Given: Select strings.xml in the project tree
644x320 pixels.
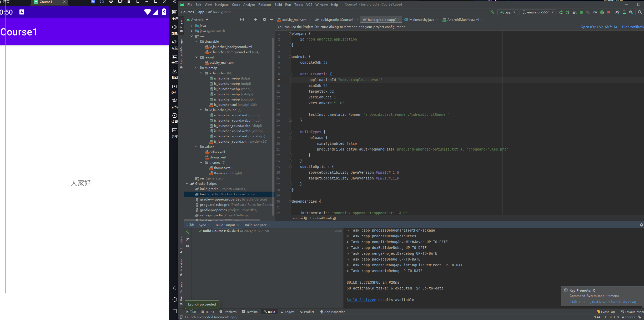Looking at the screenshot, I should [217, 157].
